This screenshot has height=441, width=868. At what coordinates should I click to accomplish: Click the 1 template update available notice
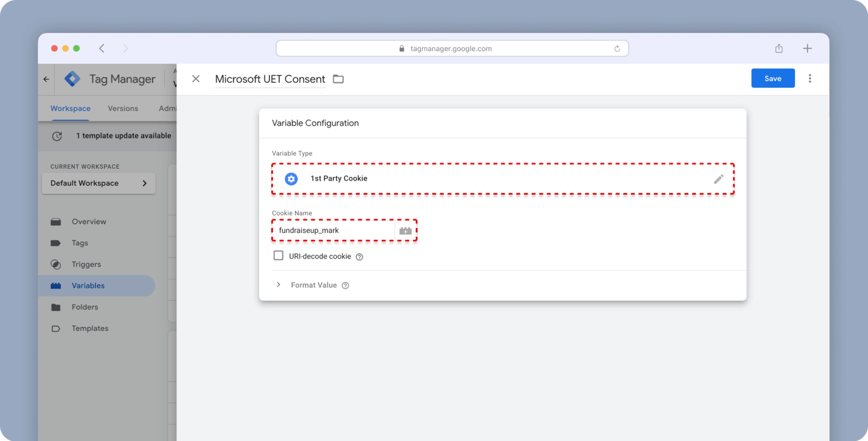click(x=123, y=136)
